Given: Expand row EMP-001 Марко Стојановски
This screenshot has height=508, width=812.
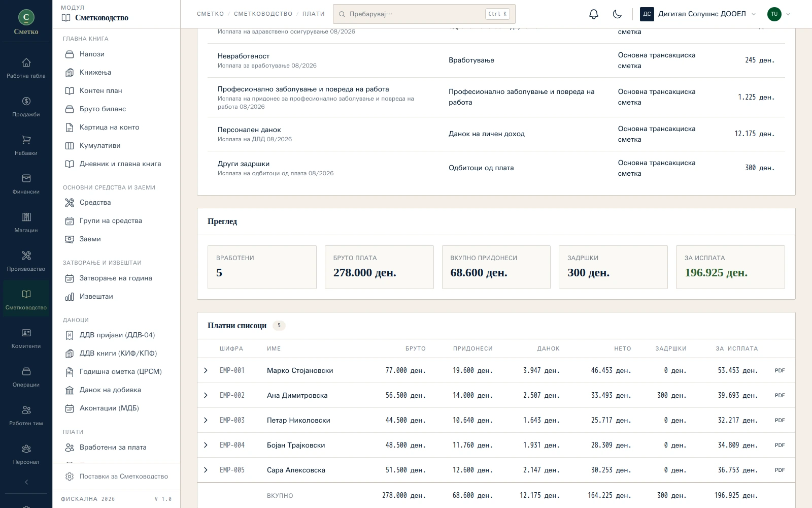Looking at the screenshot, I should click(x=206, y=370).
